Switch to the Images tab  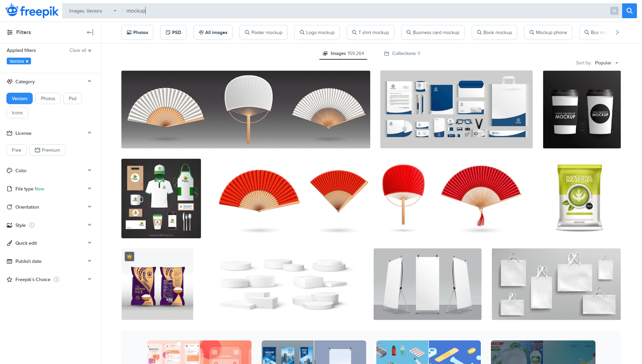click(343, 53)
